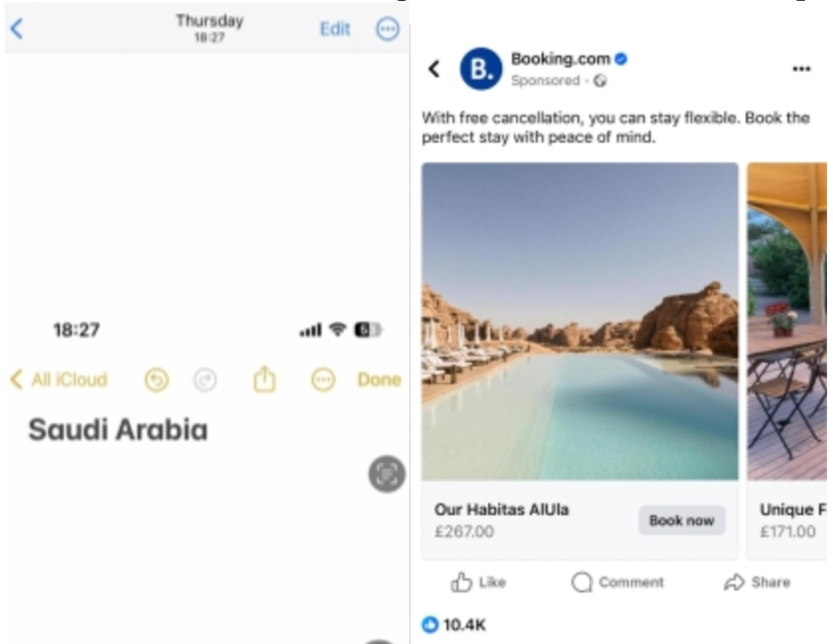The image size is (833, 644).
Task: Open the blue circled ellipsis menu beside Edit
Action: click(x=387, y=28)
